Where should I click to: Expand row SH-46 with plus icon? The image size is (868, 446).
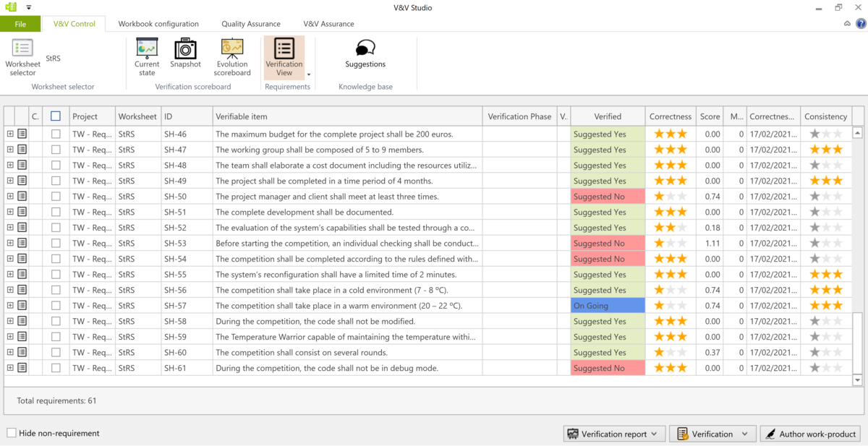click(10, 134)
